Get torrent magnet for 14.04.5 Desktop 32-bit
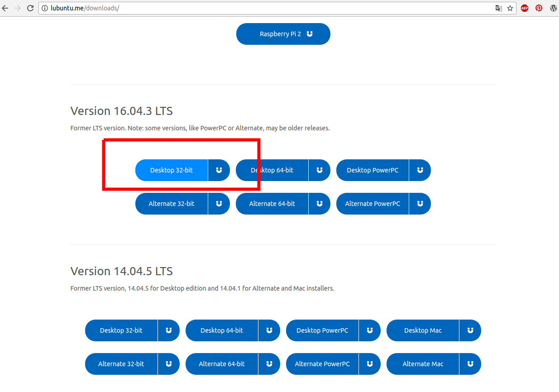The image size is (559, 392). coord(169,330)
